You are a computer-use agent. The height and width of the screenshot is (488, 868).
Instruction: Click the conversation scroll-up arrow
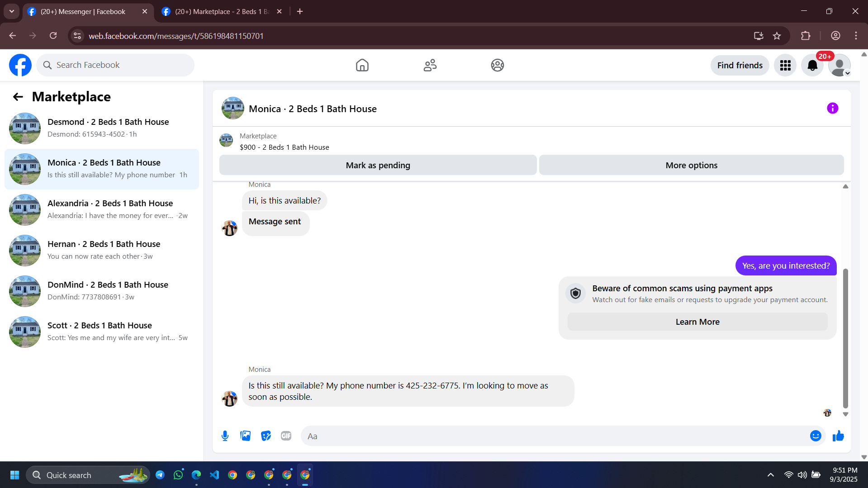coord(845,186)
